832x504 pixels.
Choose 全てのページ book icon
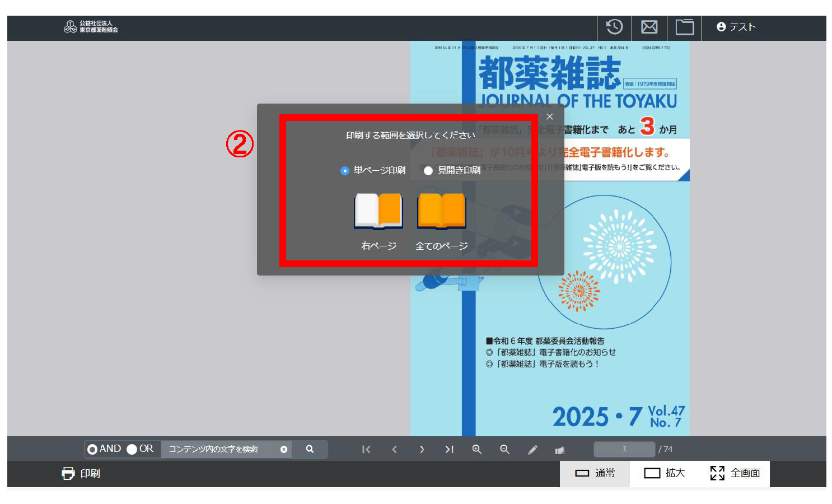(442, 212)
